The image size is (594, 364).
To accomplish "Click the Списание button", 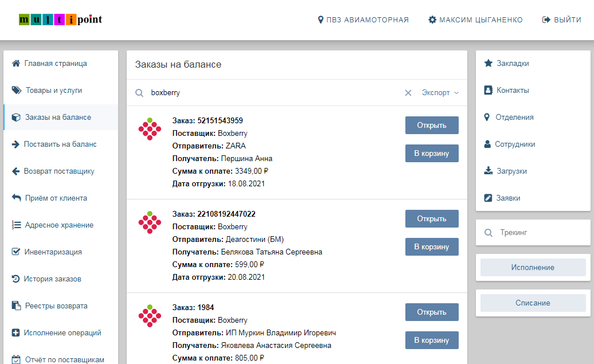I will pyautogui.click(x=533, y=303).
